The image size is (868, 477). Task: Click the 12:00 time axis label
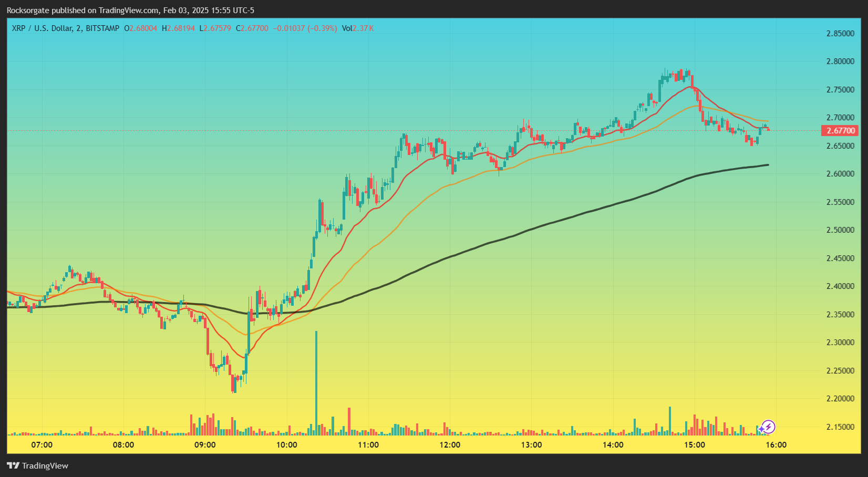tap(450, 445)
